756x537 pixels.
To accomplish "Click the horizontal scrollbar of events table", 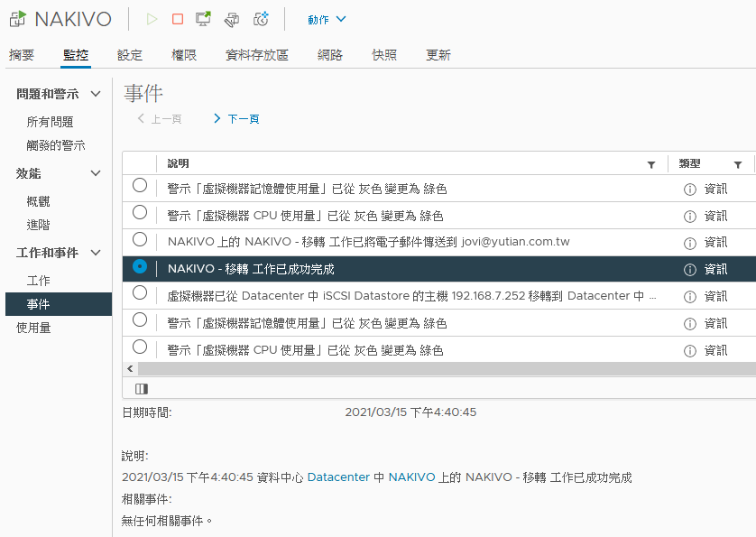I will coord(447,368).
